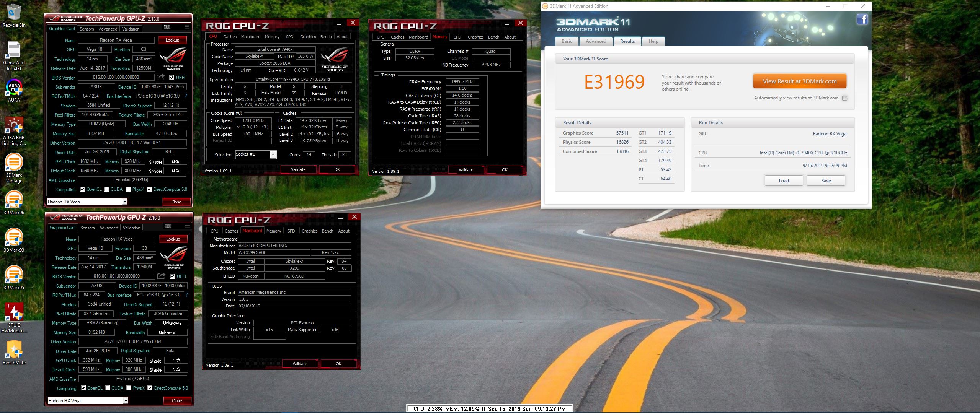The image size is (980, 413).
Task: Click OK in the Mainboard CPU-Z window
Action: [x=338, y=364]
